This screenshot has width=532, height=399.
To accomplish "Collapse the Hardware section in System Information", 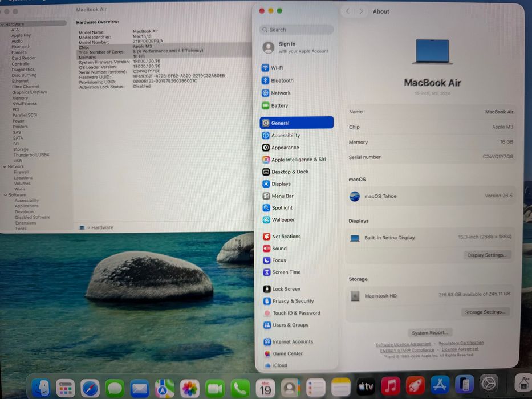I will tap(3, 25).
